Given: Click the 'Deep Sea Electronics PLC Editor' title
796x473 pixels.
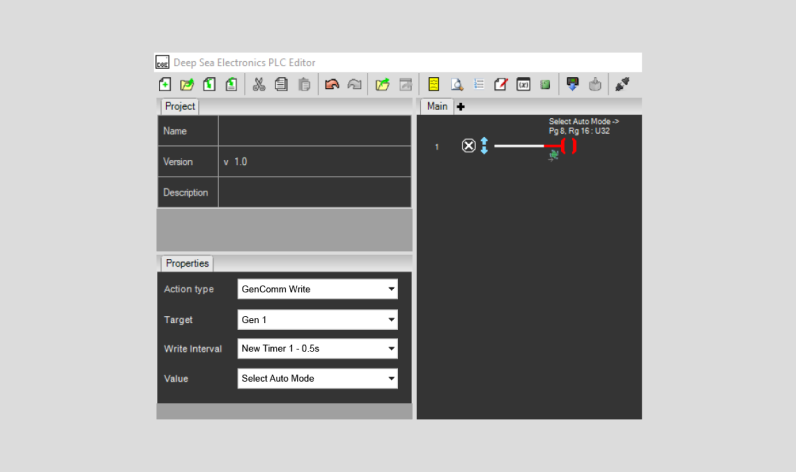Looking at the screenshot, I should click(244, 62).
